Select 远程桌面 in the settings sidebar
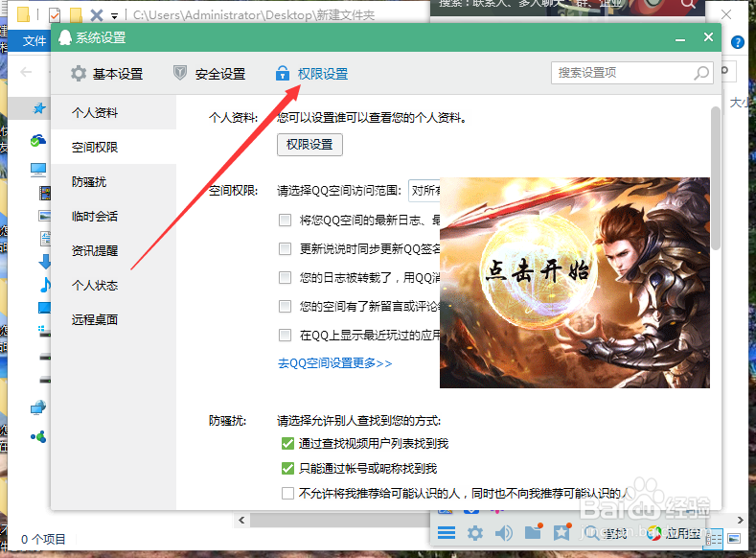 click(x=114, y=320)
